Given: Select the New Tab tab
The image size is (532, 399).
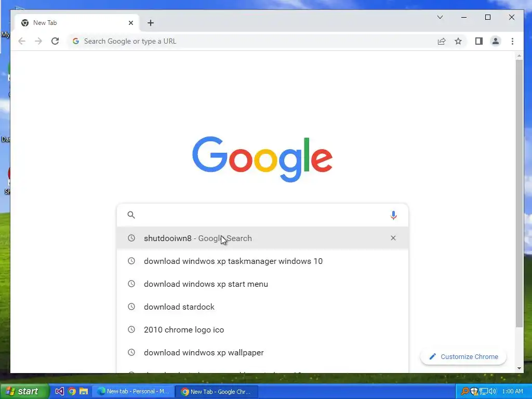Looking at the screenshot, I should 77,23.
